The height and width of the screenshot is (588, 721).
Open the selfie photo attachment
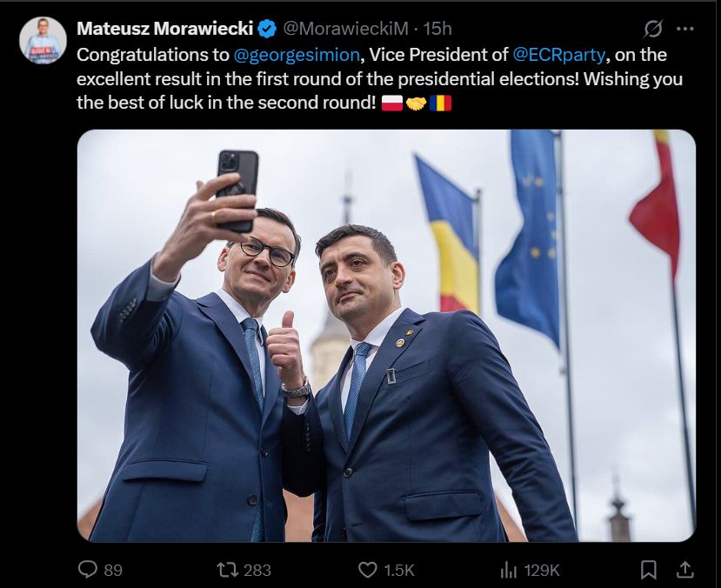click(386, 336)
